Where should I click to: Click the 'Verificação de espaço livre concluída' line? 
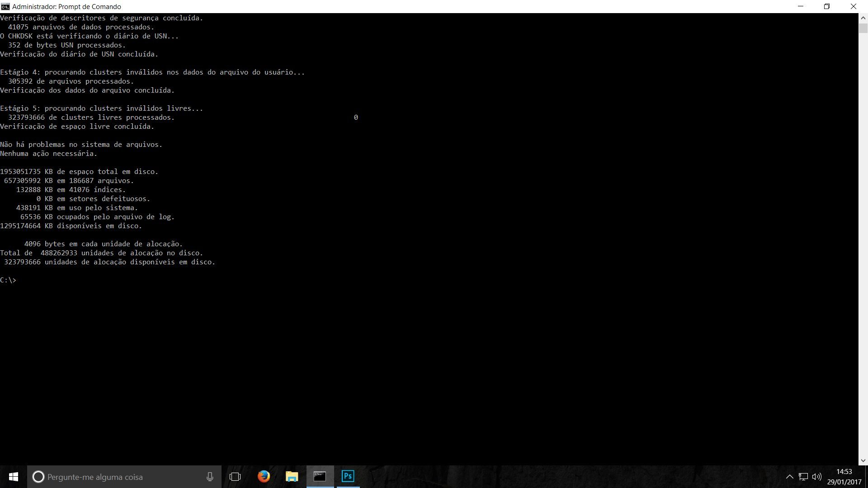pos(77,127)
